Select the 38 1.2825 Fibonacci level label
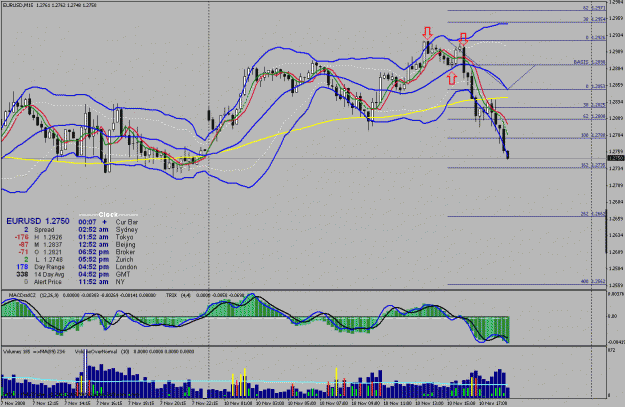This screenshot has width=625, height=407. 594,105
